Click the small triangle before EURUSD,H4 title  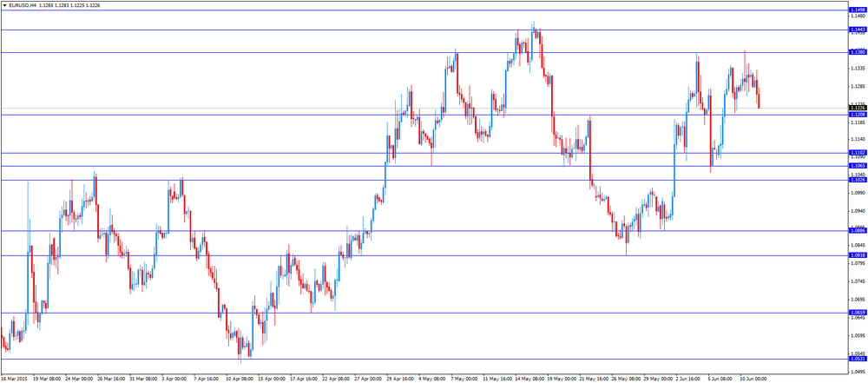tap(4, 5)
